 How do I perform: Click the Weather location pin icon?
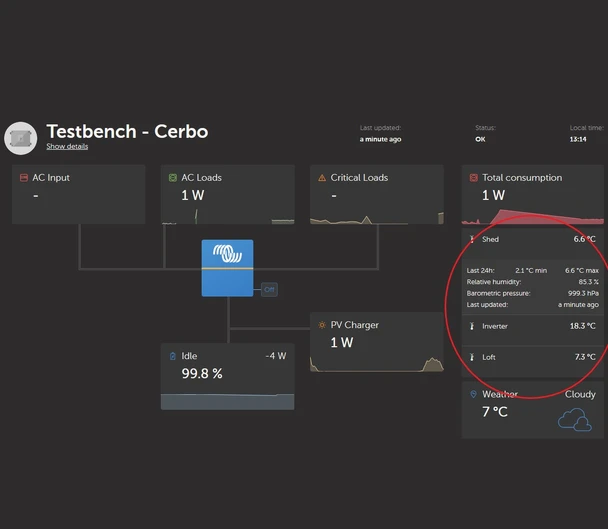pos(473,394)
